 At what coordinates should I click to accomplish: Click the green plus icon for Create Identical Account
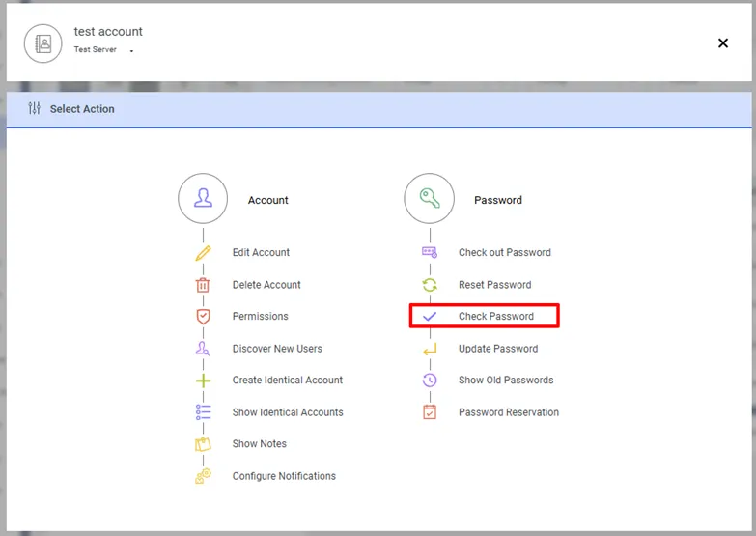click(203, 381)
